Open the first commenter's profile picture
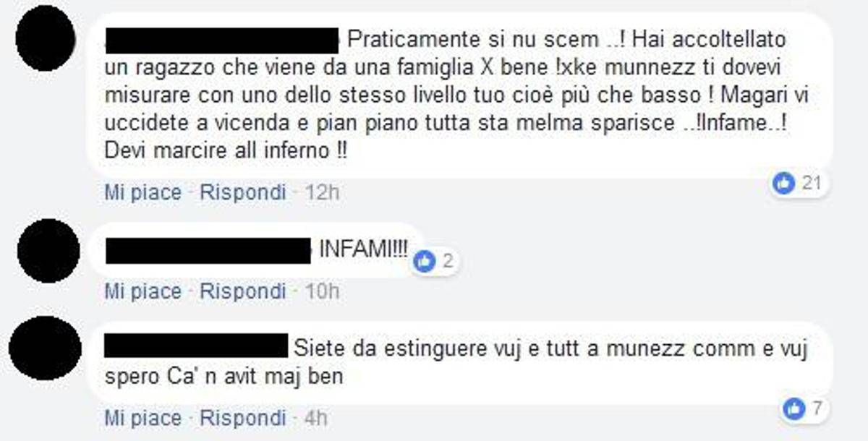 [45, 38]
